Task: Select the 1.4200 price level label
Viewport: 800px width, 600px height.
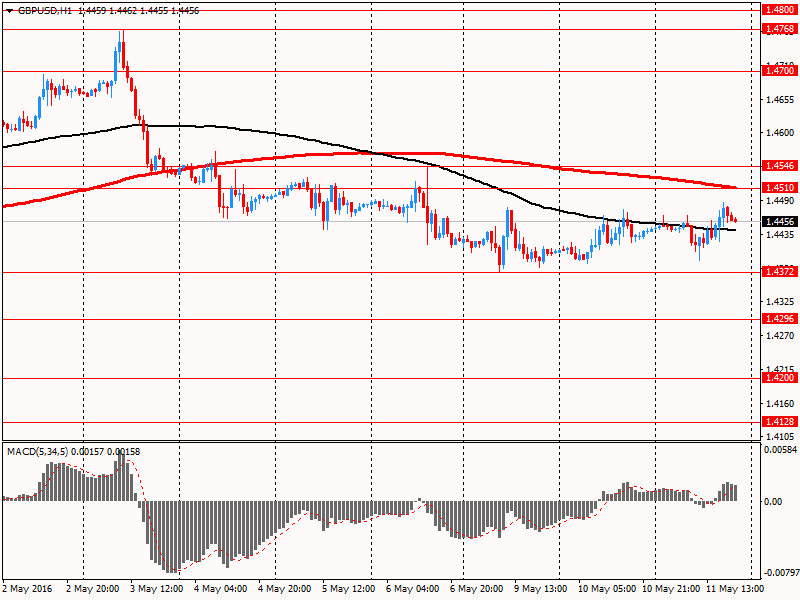Action: click(780, 378)
